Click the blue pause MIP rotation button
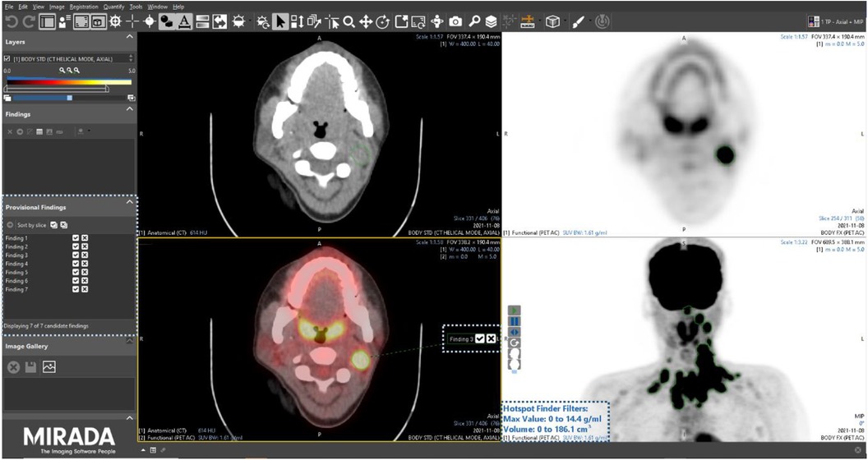This screenshot has width=868, height=460. pyautogui.click(x=515, y=321)
